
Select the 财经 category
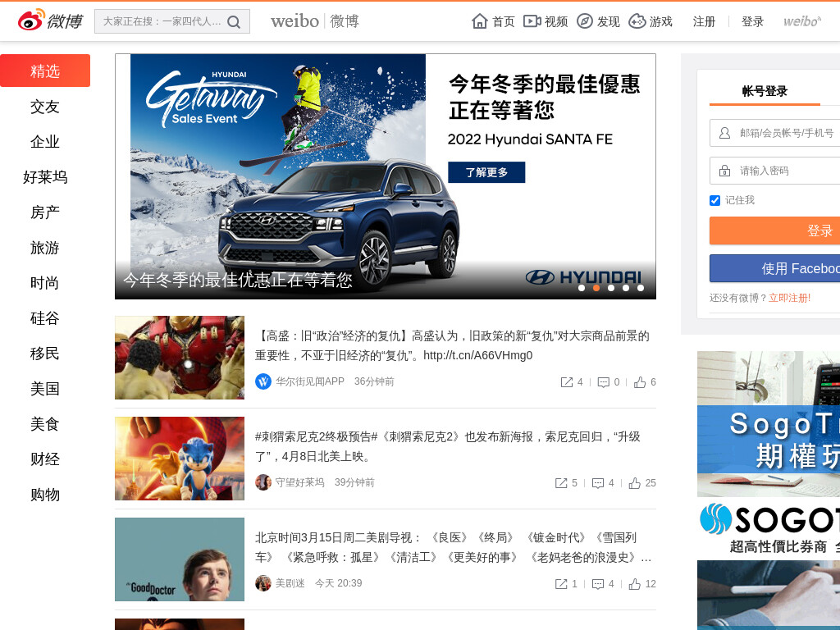(x=45, y=459)
